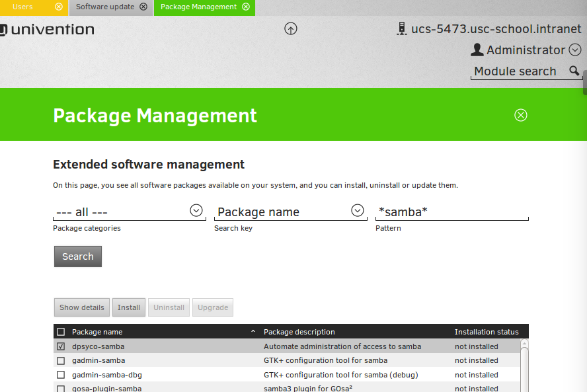The height and width of the screenshot is (392, 587).
Task: Uncheck the dpsyco-samba package checkbox
Action: pyautogui.click(x=61, y=346)
